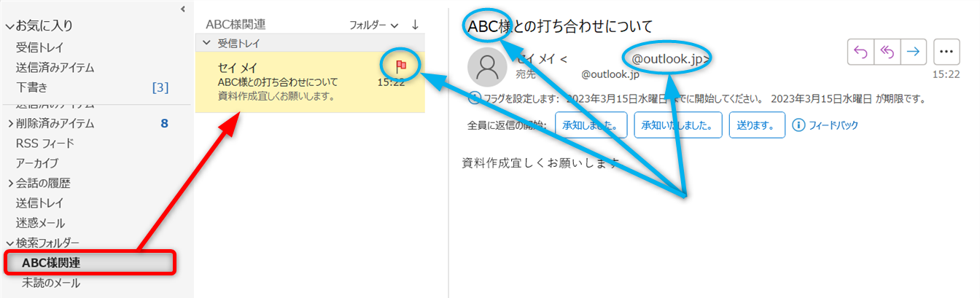The width and height of the screenshot is (980, 298).
Task: Reverse sort order with the down arrow
Action: [x=415, y=24]
